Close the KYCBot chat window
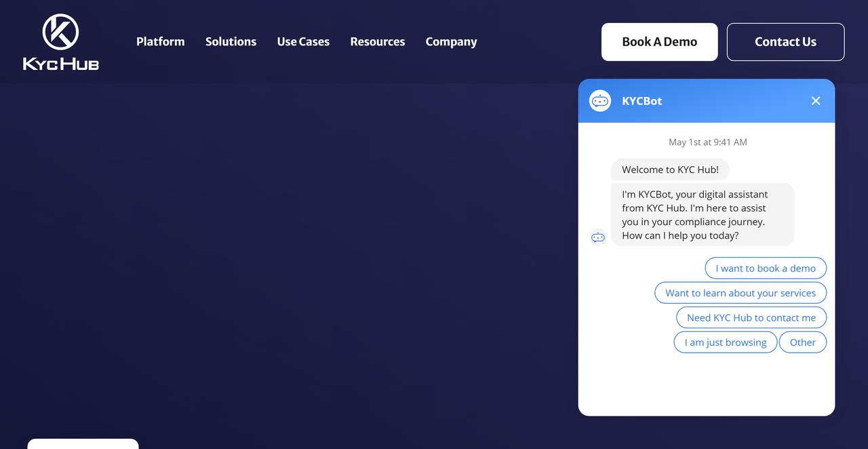868x449 pixels. click(x=816, y=101)
